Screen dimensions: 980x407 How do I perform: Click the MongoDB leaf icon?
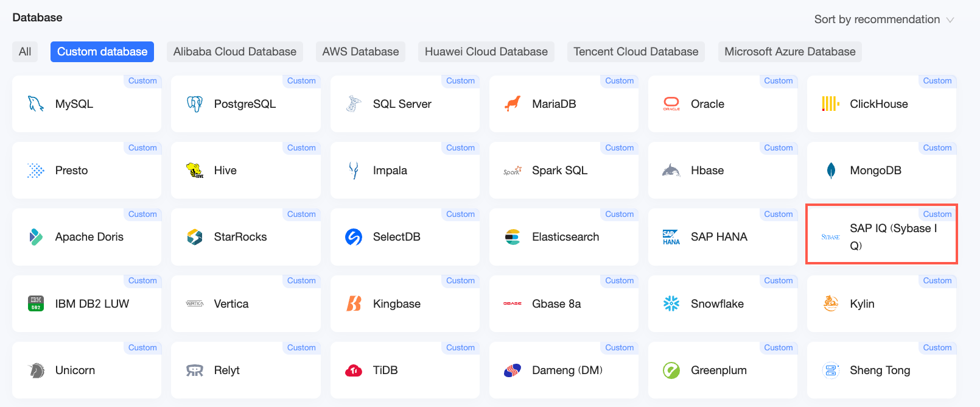click(x=831, y=171)
